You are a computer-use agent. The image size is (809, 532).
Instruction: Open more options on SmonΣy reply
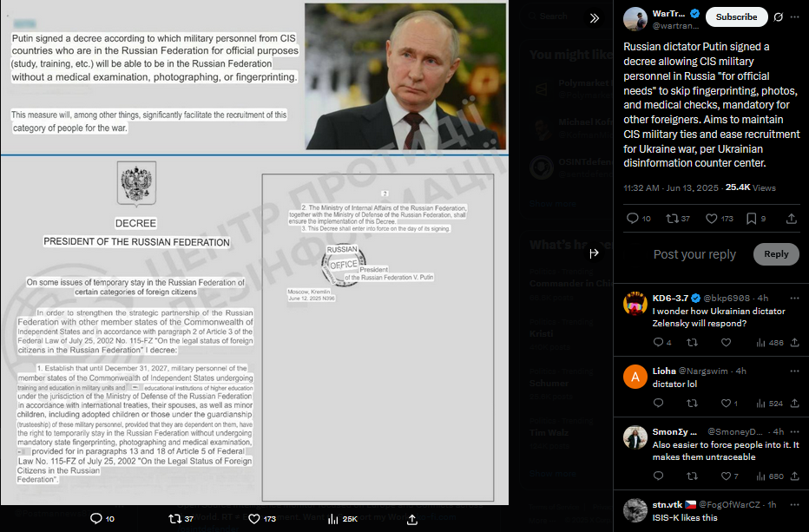coord(794,432)
